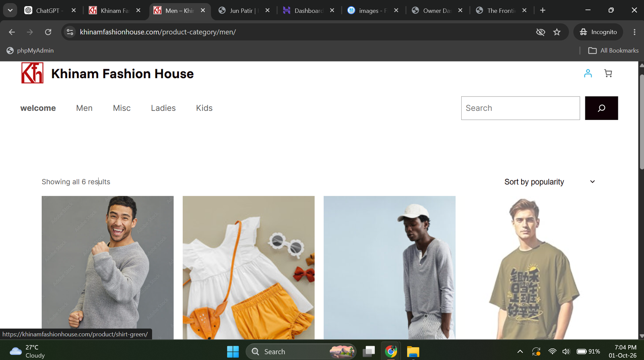Open the Misc category menu
This screenshot has height=360, width=644.
tap(122, 108)
